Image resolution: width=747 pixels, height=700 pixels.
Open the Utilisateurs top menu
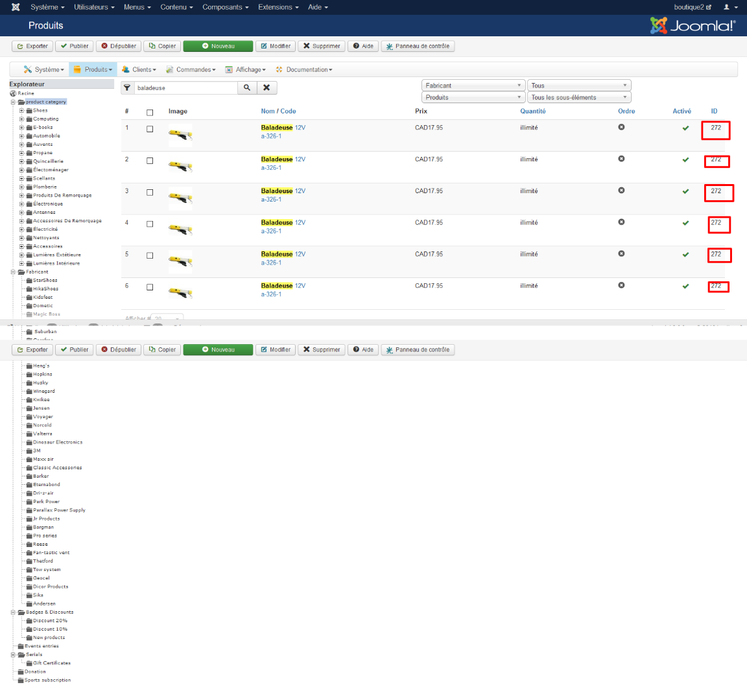[94, 7]
